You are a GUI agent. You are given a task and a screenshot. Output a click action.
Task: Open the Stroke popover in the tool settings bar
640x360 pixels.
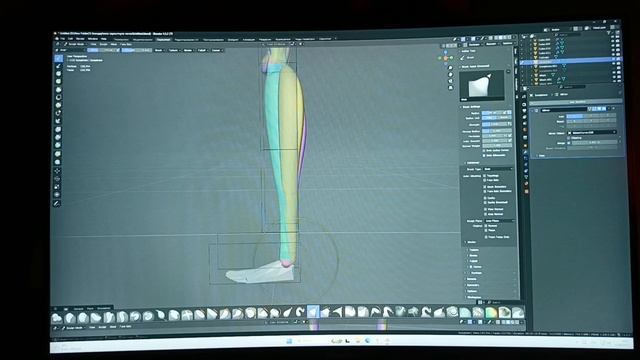tap(188, 50)
